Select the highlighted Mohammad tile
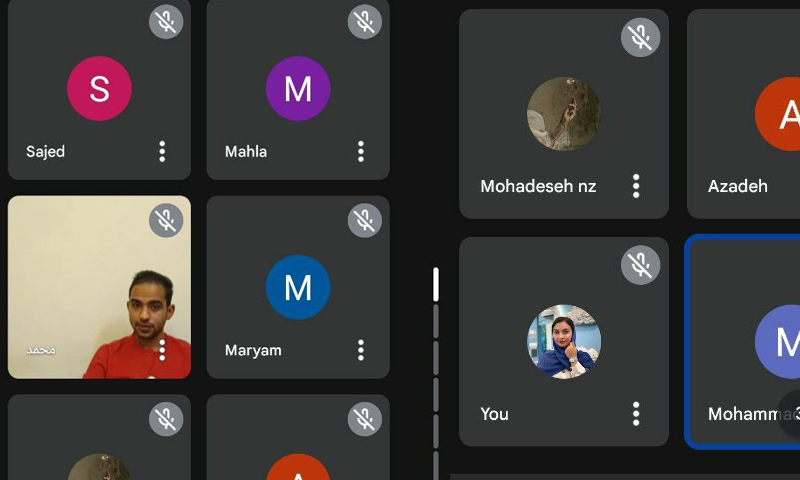 pos(743,342)
